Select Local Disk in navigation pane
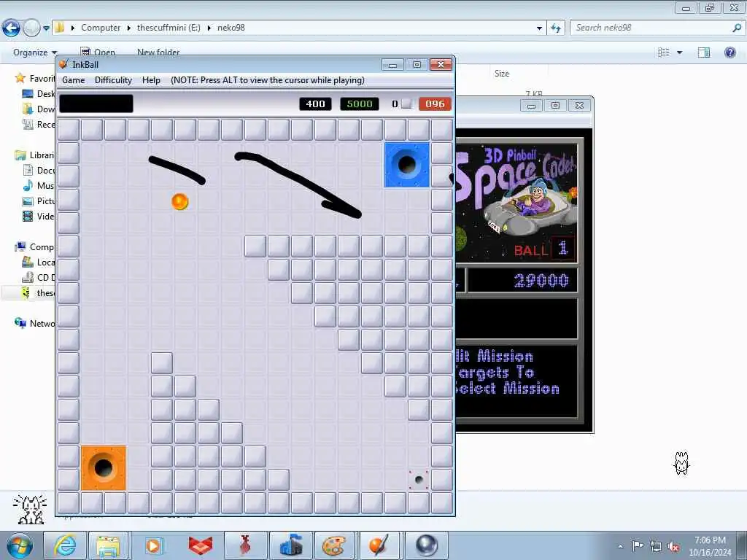 (39, 262)
